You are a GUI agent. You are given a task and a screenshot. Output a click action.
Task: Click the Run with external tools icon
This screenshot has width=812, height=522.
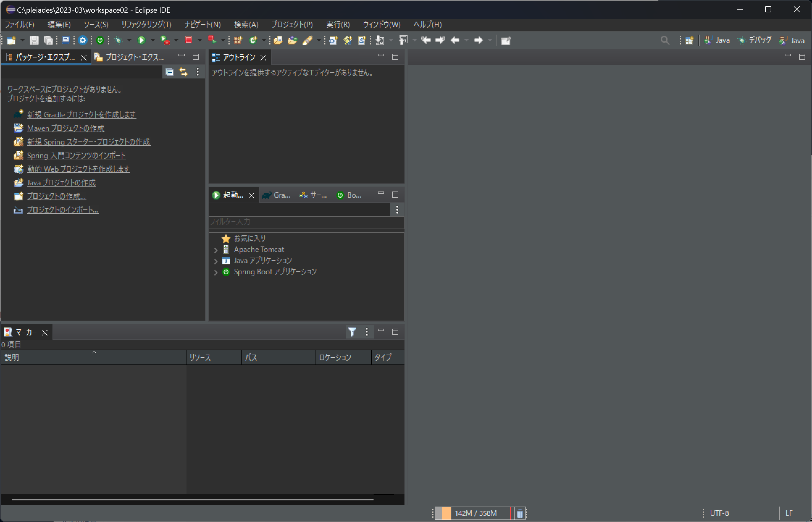[x=165, y=40]
